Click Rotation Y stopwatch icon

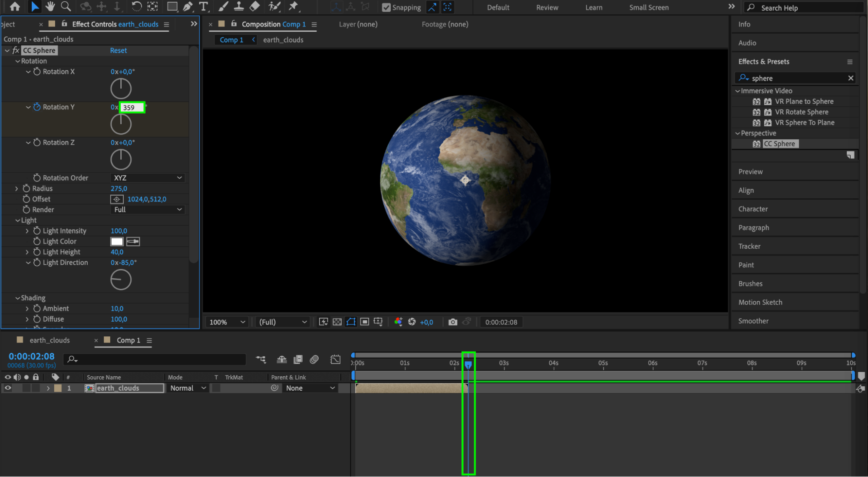37,107
